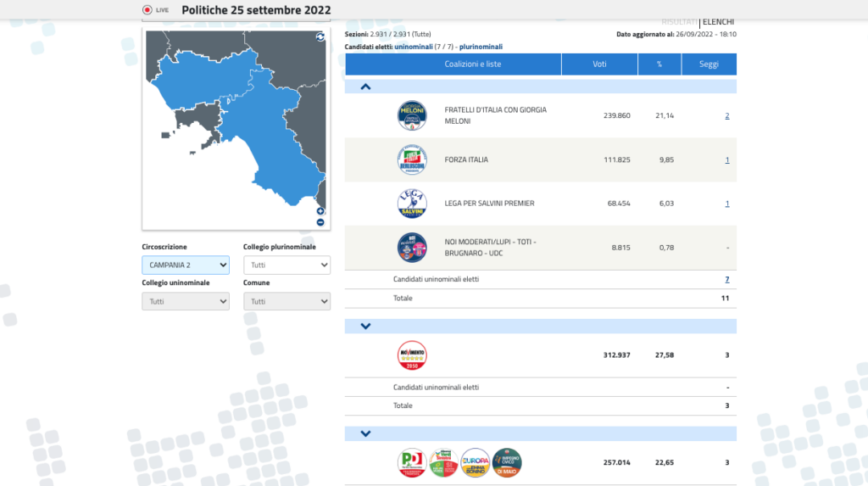Screen dimensions: 868x486
Task: Expand the center-left coalition section chevron
Action: click(365, 434)
